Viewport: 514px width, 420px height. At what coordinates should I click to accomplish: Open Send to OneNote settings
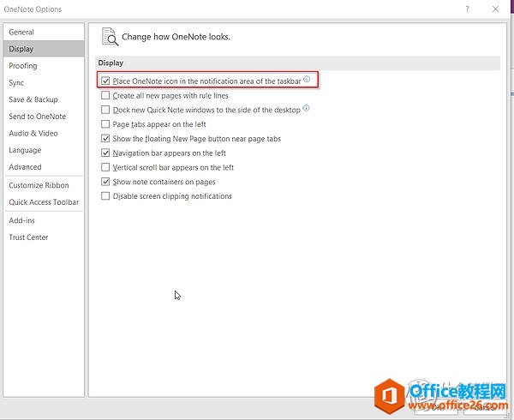44,117
